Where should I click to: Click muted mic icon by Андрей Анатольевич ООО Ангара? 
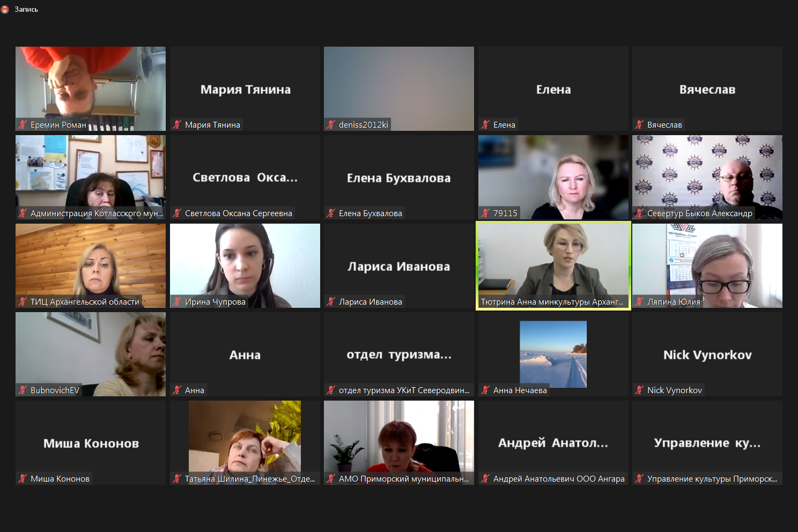[x=485, y=478]
